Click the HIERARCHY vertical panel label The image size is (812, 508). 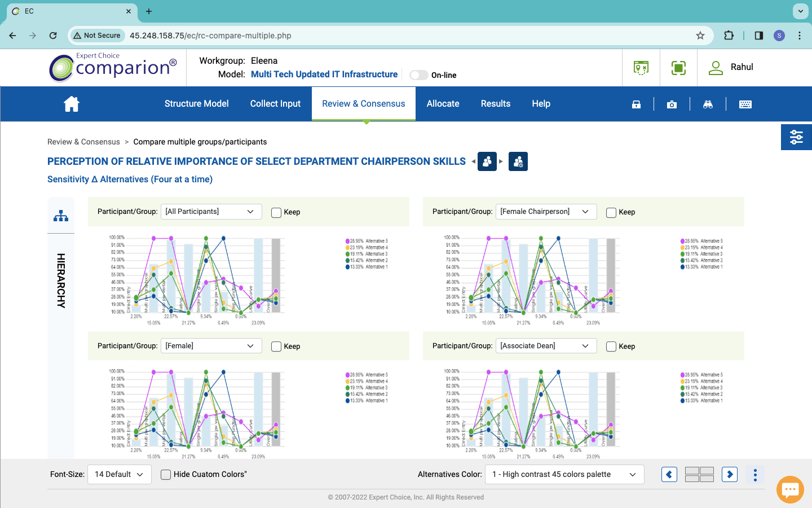61,281
